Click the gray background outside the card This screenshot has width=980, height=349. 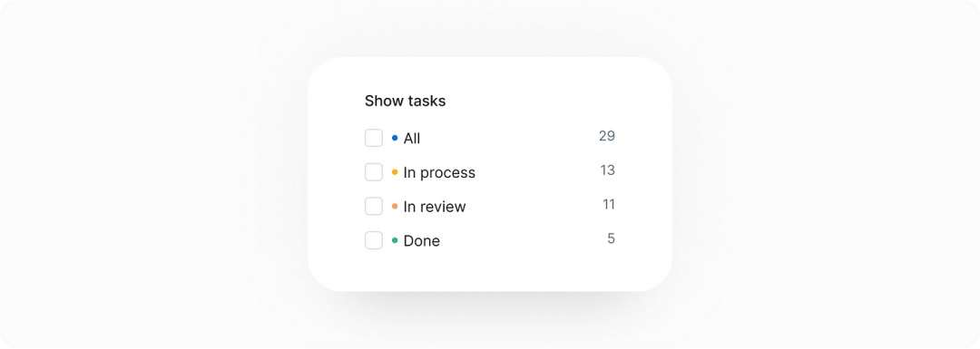[156, 175]
